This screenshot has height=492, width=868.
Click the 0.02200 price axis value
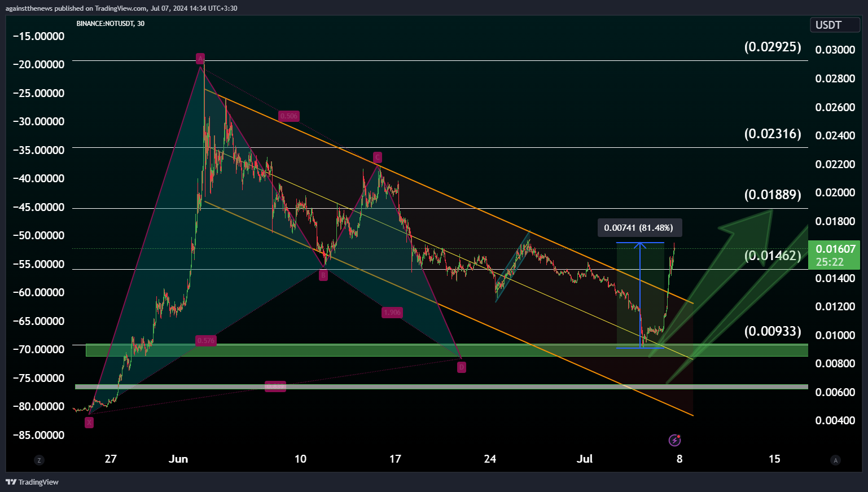[835, 164]
